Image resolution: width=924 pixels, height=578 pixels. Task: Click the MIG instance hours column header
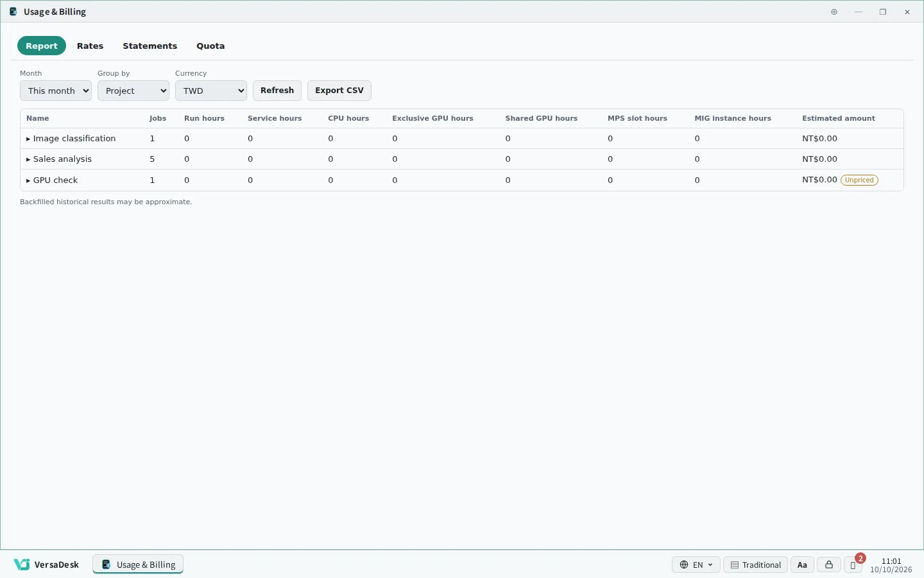[733, 118]
